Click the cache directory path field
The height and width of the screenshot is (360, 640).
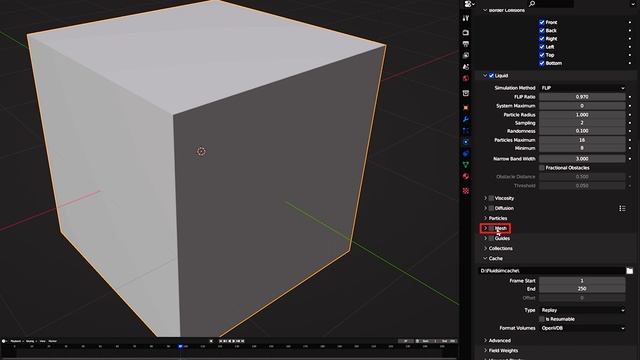click(x=552, y=271)
